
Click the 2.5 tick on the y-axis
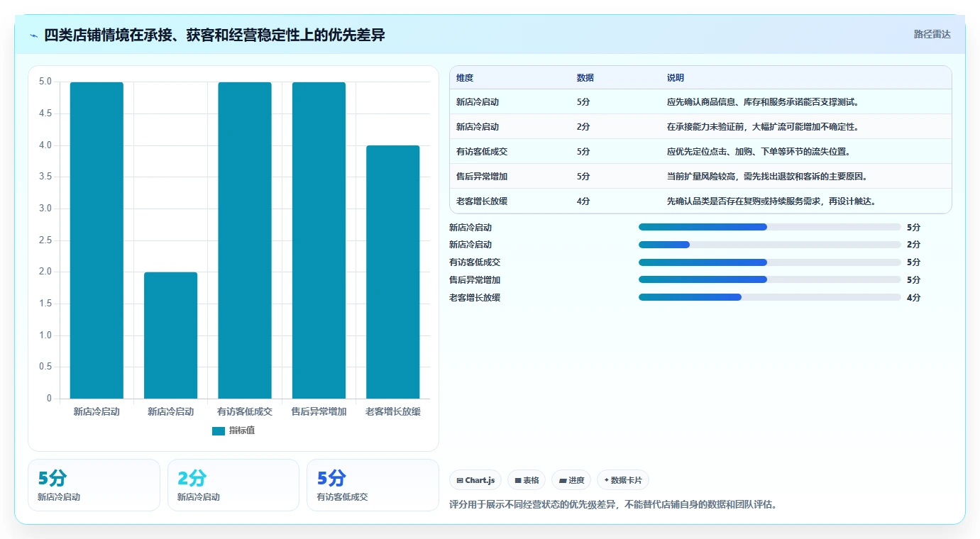pos(45,240)
